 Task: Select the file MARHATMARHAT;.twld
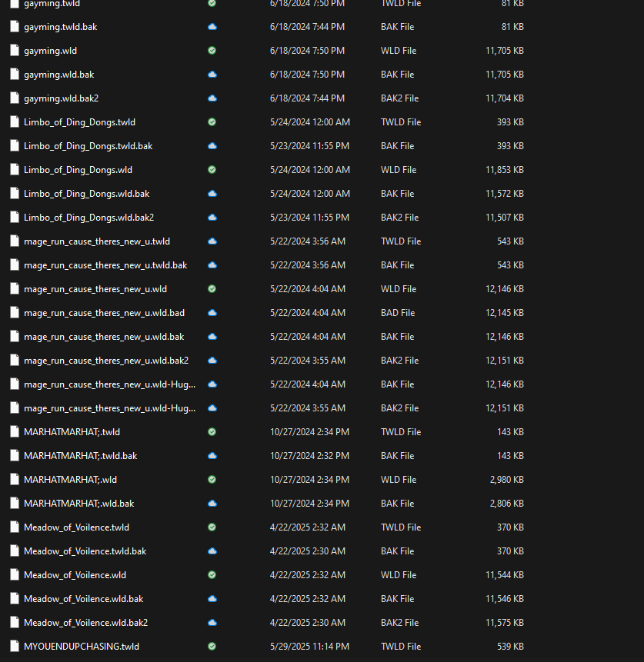pos(72,432)
